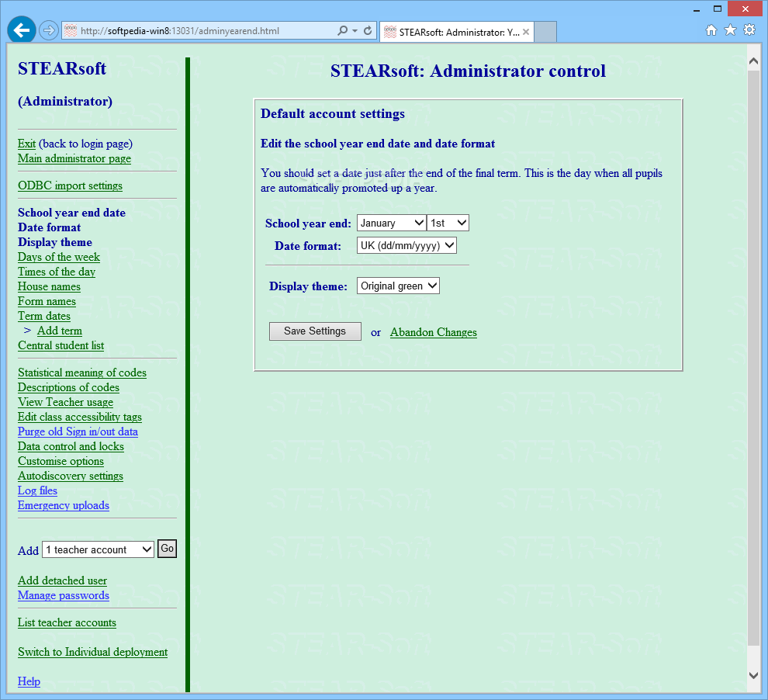Open Purge old Sign in/out data link
The width and height of the screenshot is (768, 700).
click(78, 431)
